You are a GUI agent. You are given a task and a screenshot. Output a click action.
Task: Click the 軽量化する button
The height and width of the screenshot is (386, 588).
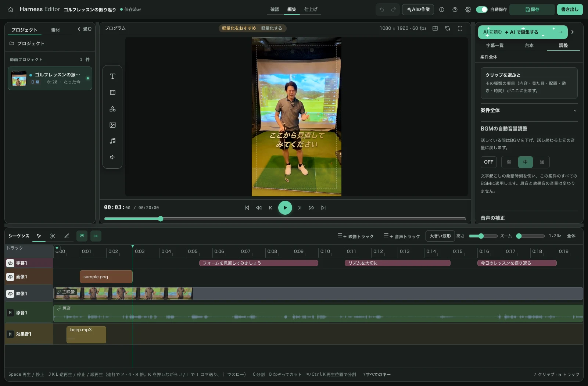click(272, 28)
